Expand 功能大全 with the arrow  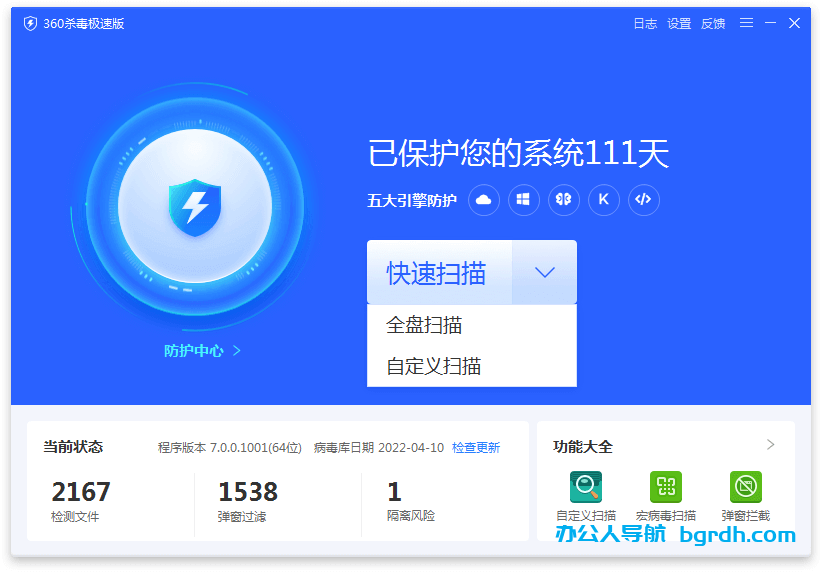[770, 445]
